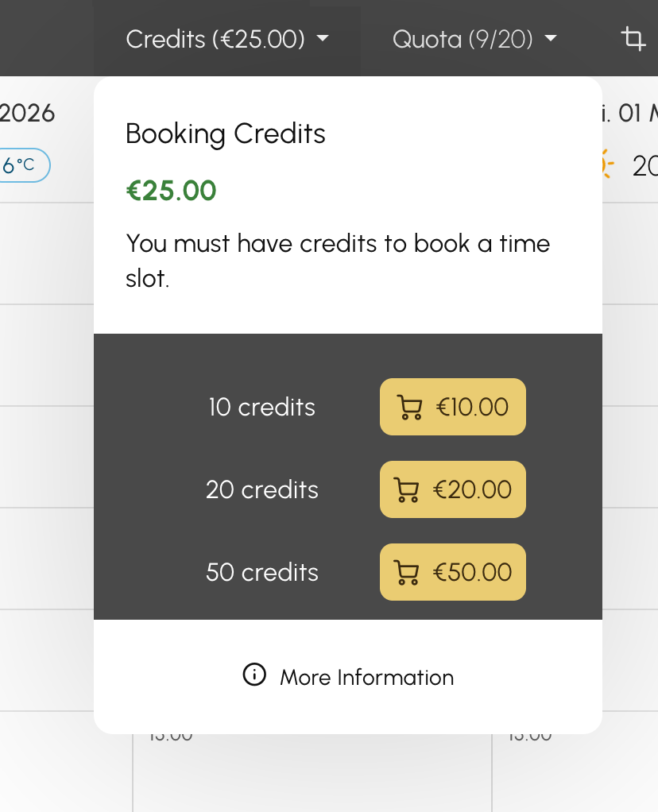This screenshot has height=812, width=658.
Task: Click the Booking Credits heading
Action: [226, 133]
